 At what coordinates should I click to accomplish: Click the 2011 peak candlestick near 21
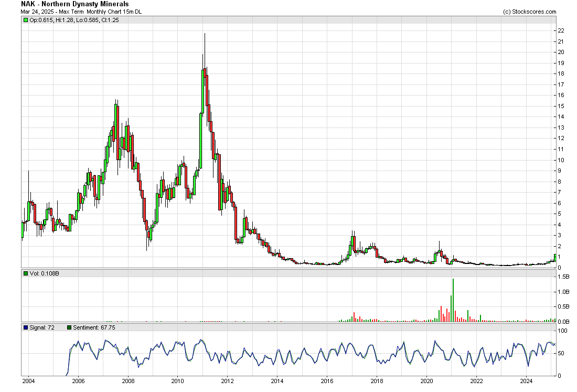click(x=205, y=73)
